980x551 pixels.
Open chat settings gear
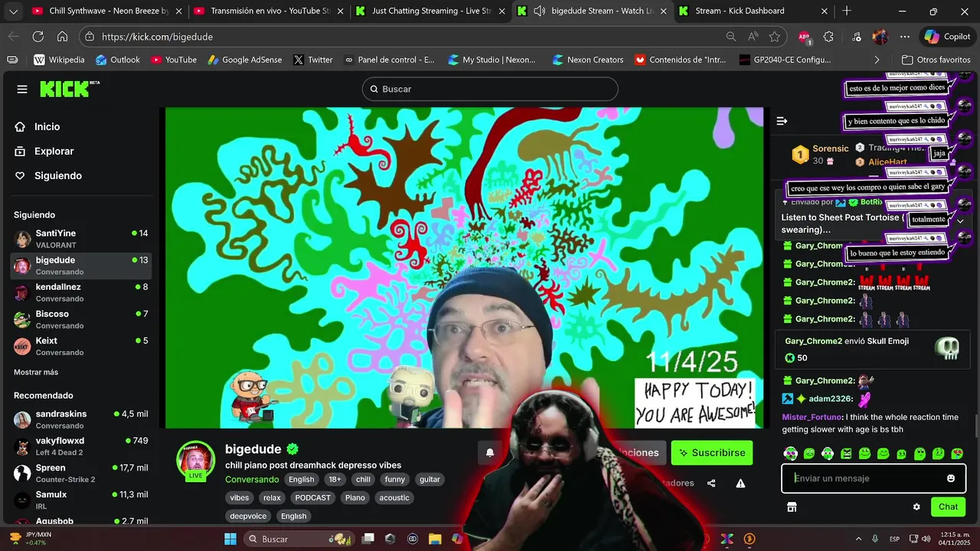[x=916, y=507]
